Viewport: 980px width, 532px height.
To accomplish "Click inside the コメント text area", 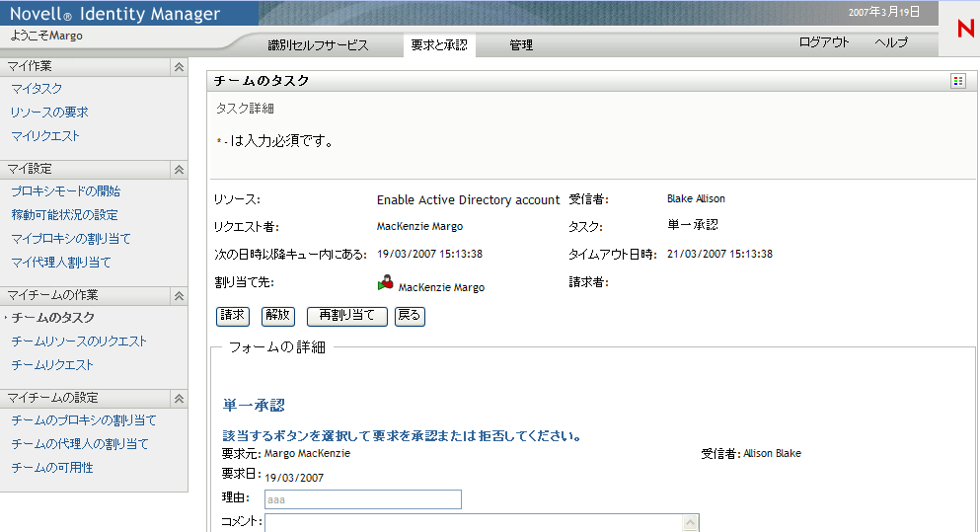I will [475, 523].
